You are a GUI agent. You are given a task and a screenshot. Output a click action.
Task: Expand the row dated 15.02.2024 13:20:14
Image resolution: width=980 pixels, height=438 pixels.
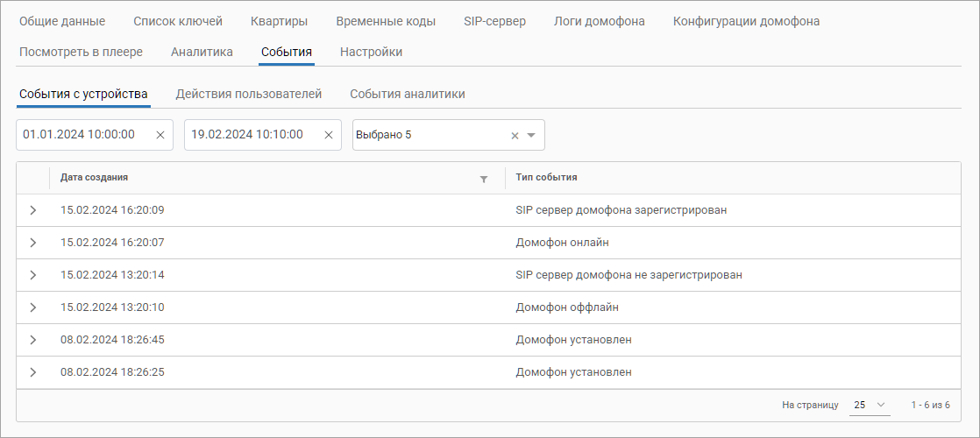pos(33,275)
